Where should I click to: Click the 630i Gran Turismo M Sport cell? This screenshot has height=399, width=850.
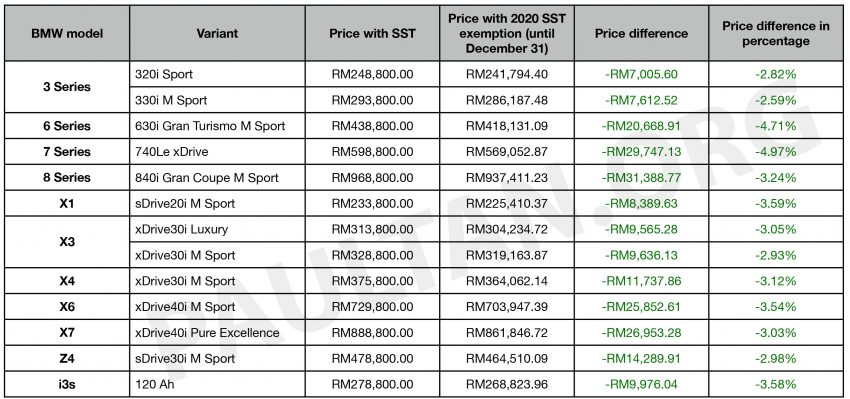(x=217, y=126)
